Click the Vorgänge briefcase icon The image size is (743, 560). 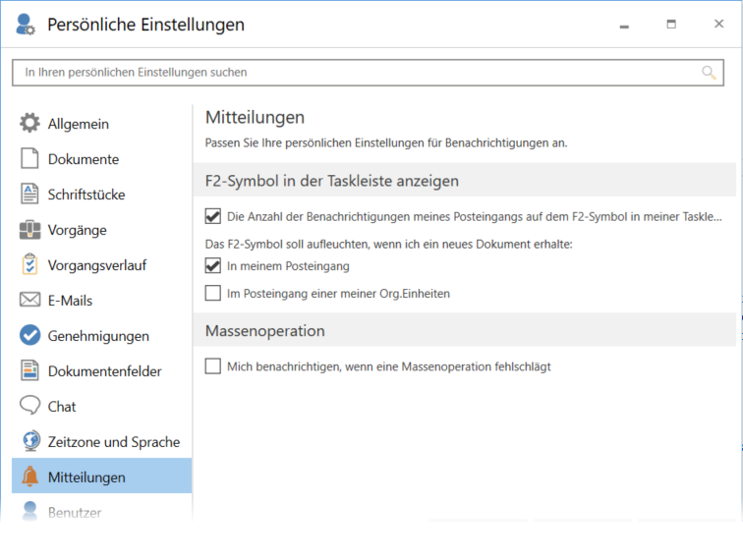click(29, 229)
